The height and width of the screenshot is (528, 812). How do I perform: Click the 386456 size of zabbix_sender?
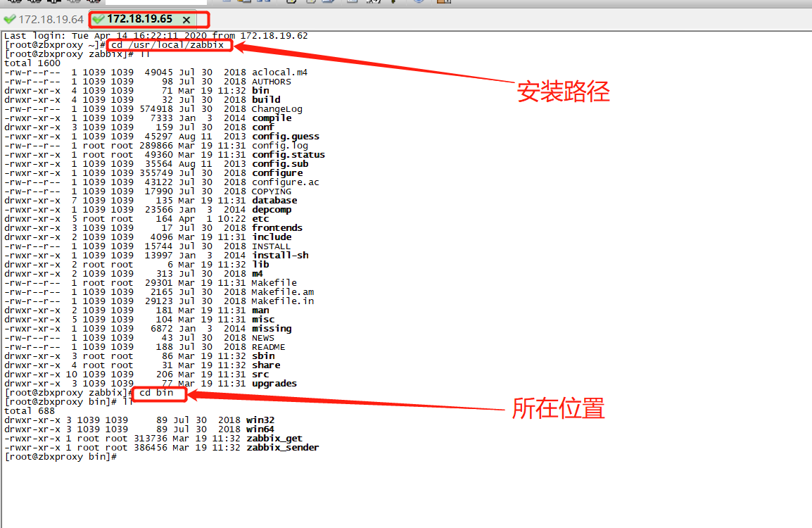[x=151, y=448]
